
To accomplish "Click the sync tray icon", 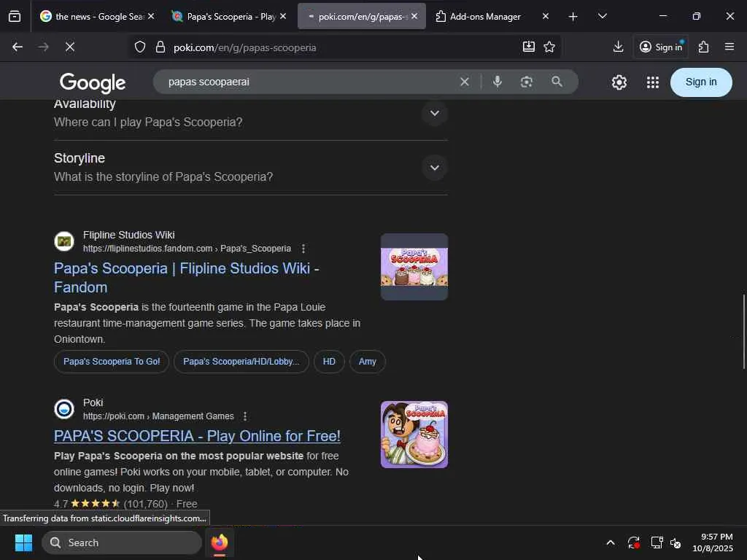I will tap(634, 542).
